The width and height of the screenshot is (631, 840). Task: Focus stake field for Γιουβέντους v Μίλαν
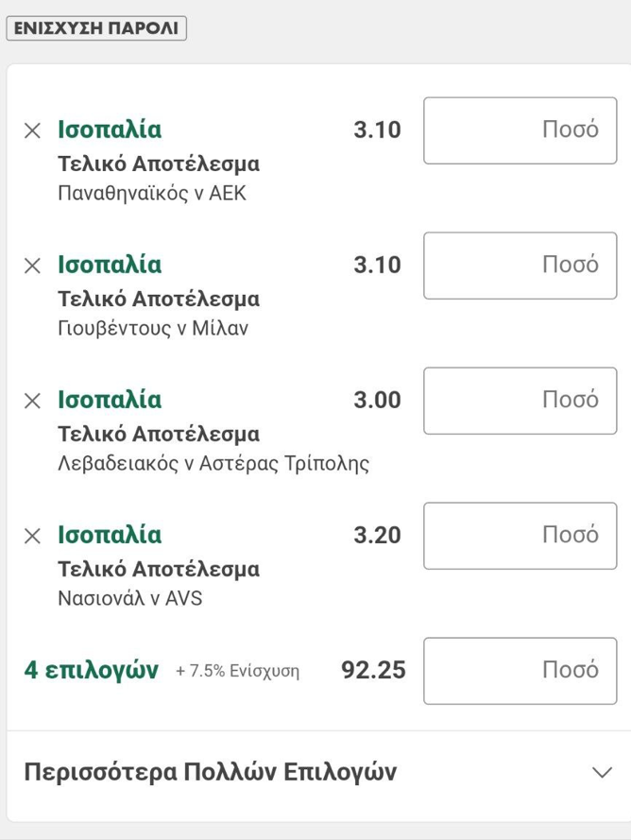tap(520, 266)
